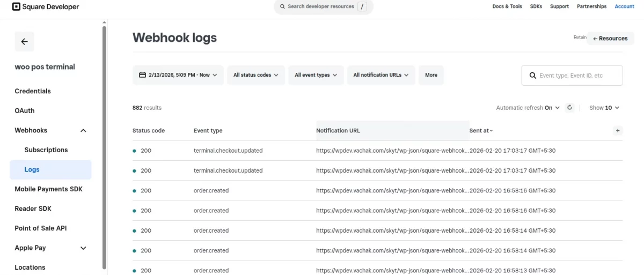Open the Subscriptions sidebar item

coord(46,150)
